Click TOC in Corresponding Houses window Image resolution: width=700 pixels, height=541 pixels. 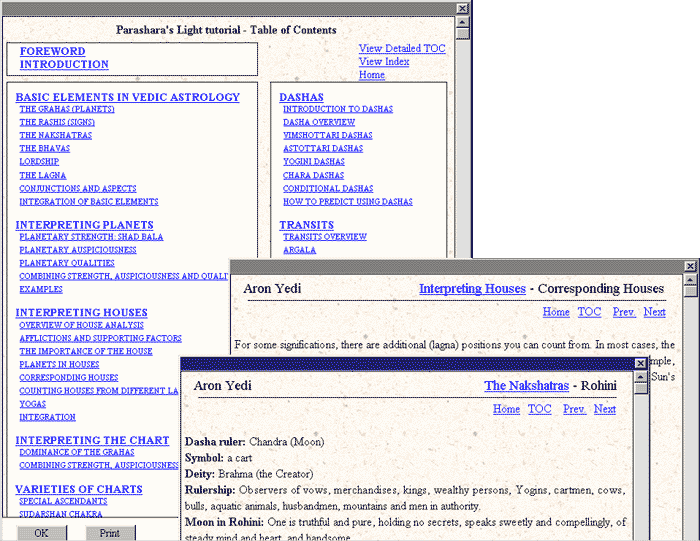589,312
